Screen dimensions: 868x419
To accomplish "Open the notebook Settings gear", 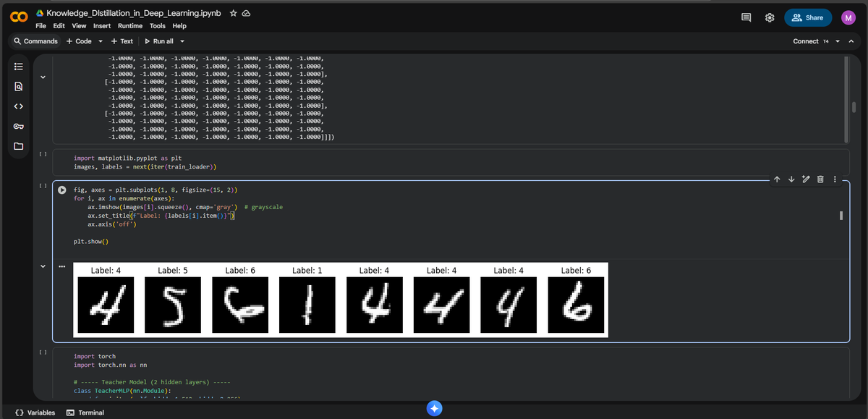I will (769, 17).
